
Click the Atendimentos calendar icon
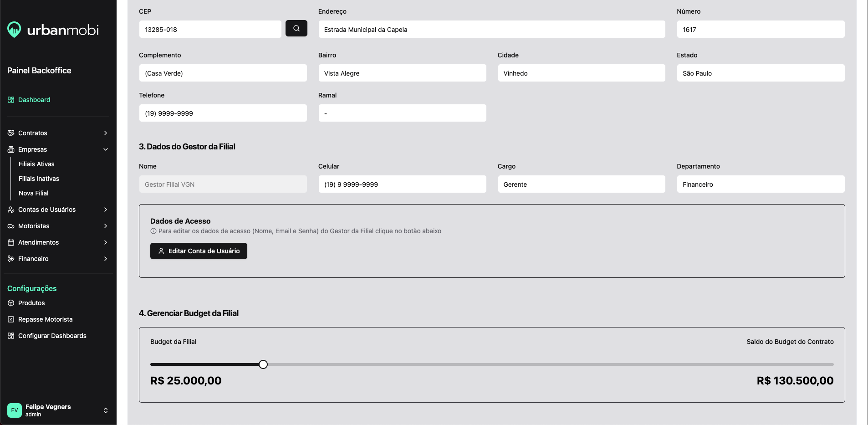(11, 242)
